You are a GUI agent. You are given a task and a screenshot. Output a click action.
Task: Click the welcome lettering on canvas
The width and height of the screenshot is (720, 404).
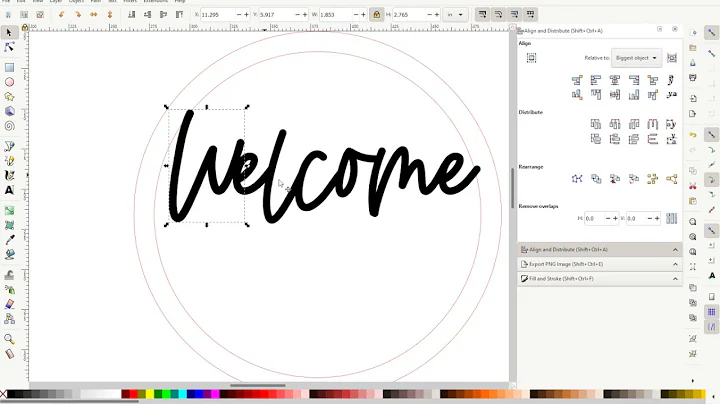pyautogui.click(x=323, y=168)
